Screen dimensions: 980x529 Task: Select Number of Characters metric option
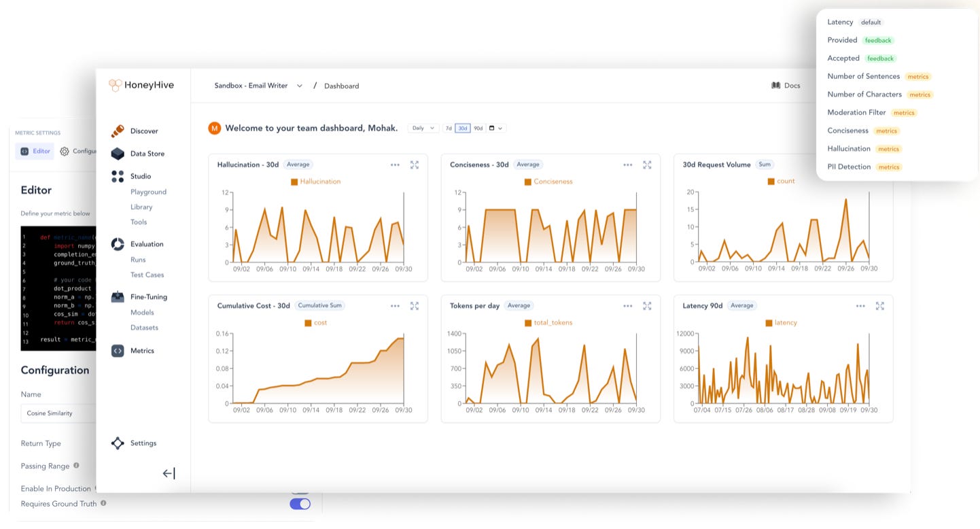coord(880,95)
